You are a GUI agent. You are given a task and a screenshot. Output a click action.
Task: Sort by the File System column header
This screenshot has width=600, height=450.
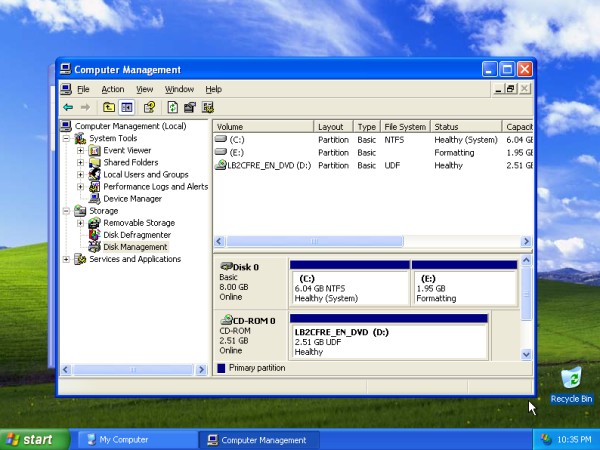pyautogui.click(x=406, y=127)
